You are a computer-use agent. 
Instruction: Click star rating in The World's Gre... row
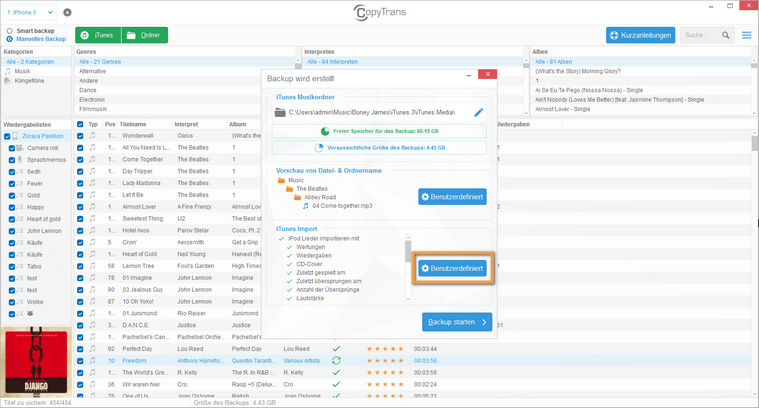(385, 373)
